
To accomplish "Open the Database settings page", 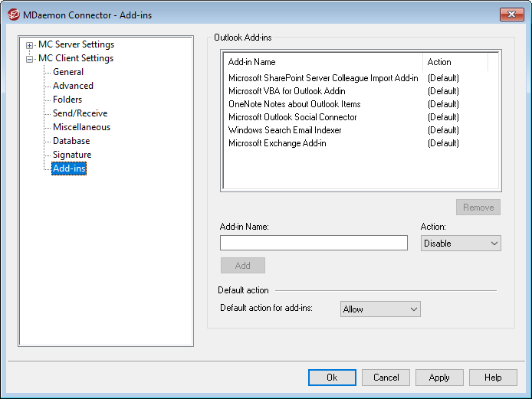I will (x=71, y=141).
